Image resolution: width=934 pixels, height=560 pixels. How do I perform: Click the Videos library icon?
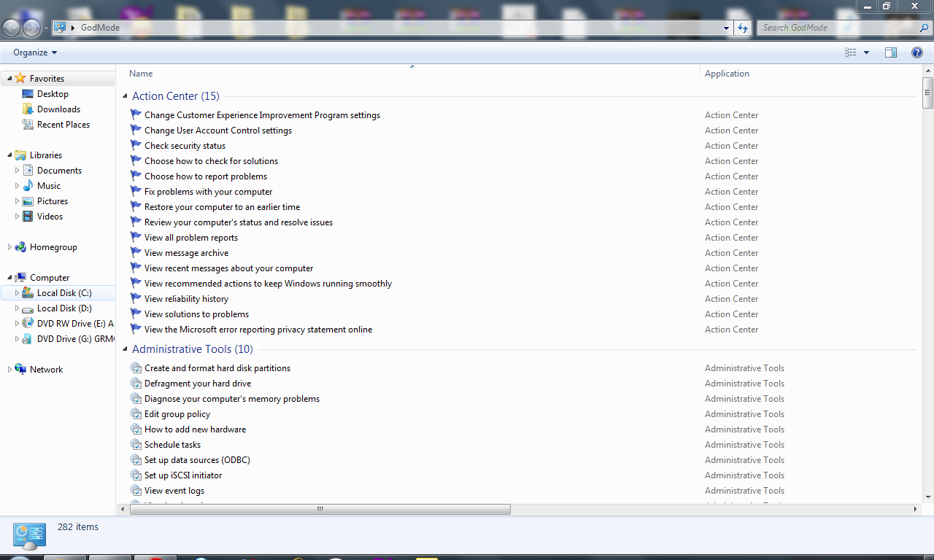[x=28, y=216]
